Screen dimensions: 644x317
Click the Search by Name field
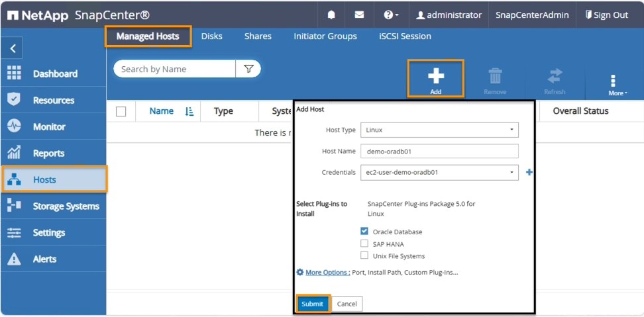click(x=174, y=69)
